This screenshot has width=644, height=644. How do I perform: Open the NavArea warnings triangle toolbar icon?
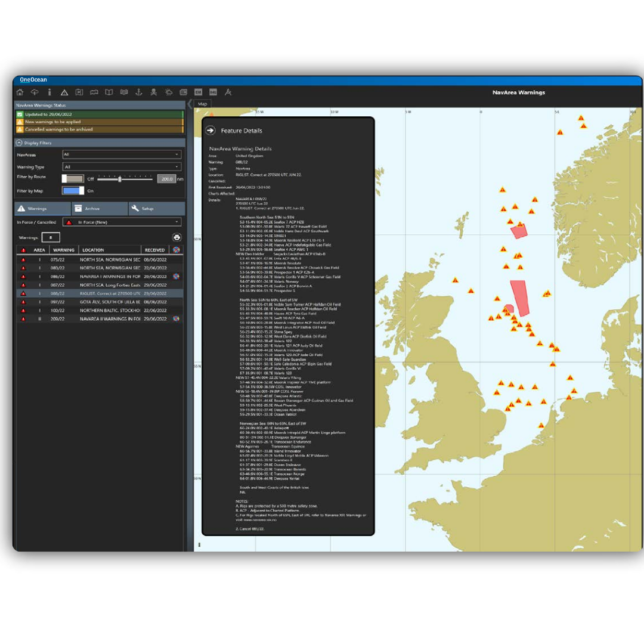(64, 92)
